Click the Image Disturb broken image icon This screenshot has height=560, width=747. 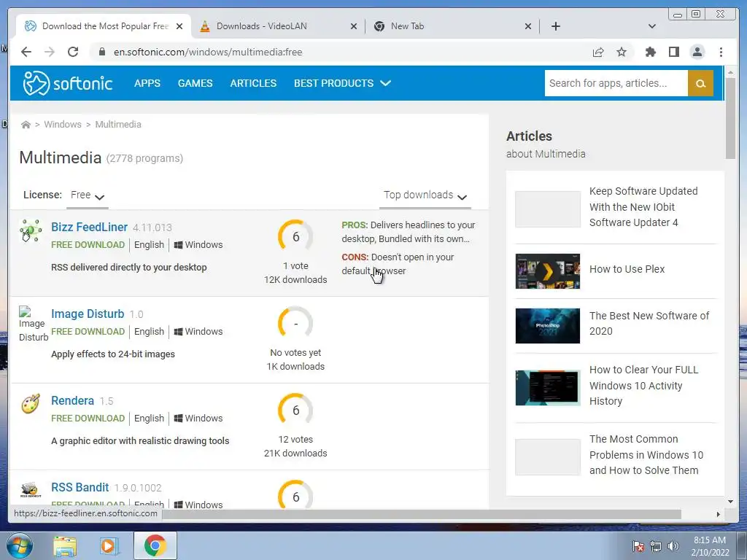(x=32, y=324)
